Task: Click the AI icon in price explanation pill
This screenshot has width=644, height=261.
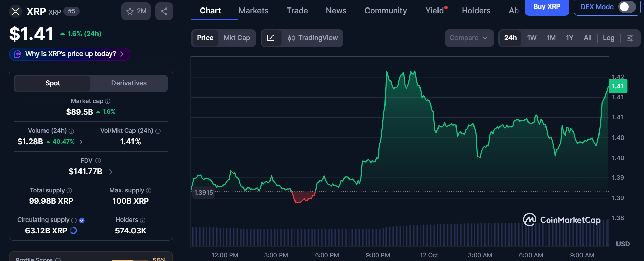Action: tap(18, 54)
